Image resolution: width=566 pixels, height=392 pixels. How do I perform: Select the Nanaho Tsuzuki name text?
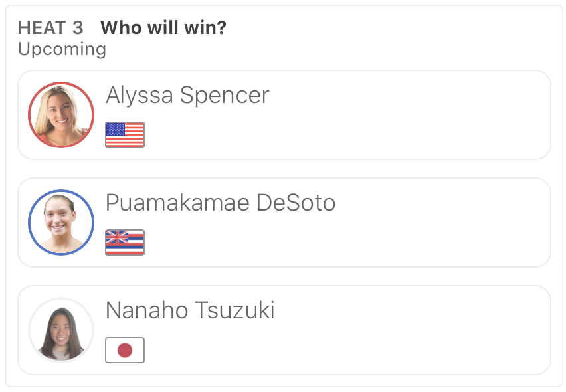(x=190, y=311)
